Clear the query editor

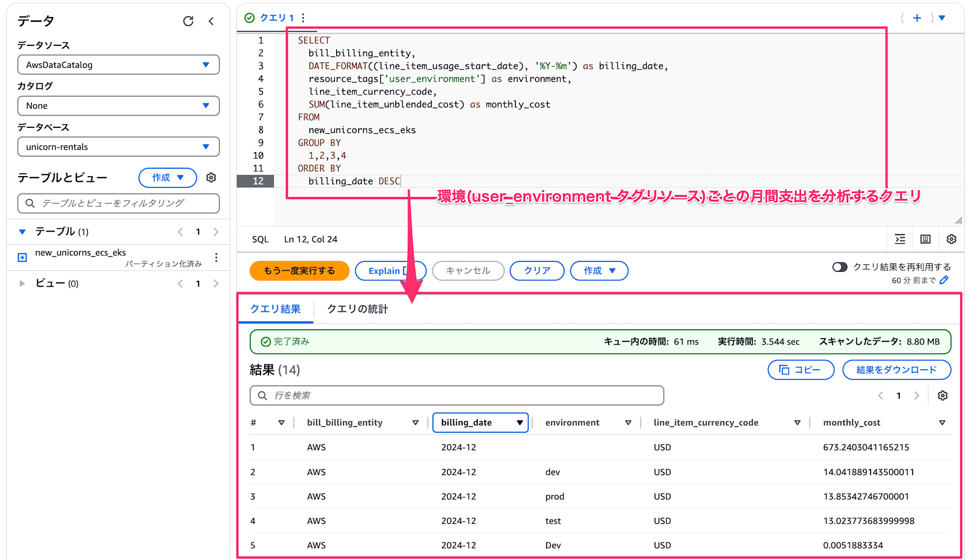537,271
